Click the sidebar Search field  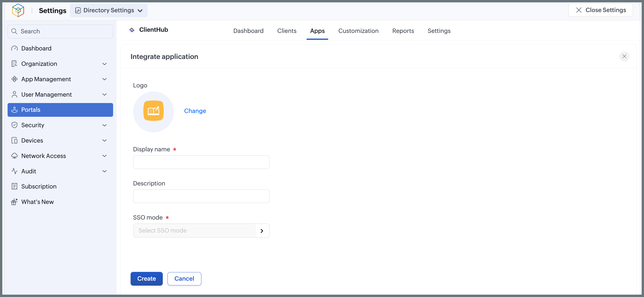pyautogui.click(x=60, y=31)
